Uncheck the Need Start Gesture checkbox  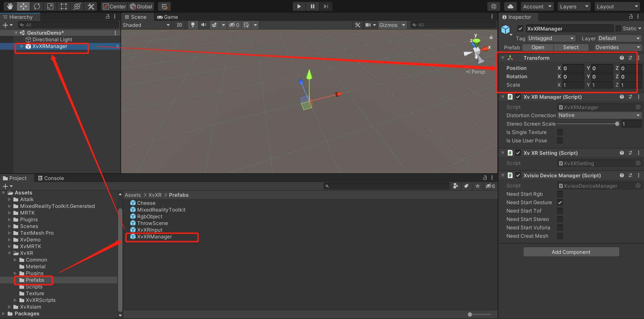click(x=560, y=202)
